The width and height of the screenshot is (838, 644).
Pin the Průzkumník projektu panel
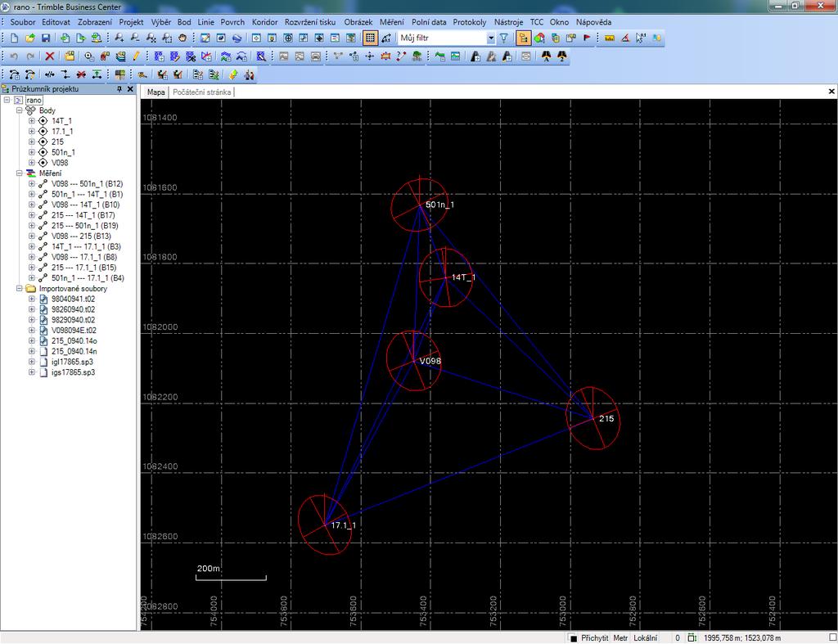point(119,89)
